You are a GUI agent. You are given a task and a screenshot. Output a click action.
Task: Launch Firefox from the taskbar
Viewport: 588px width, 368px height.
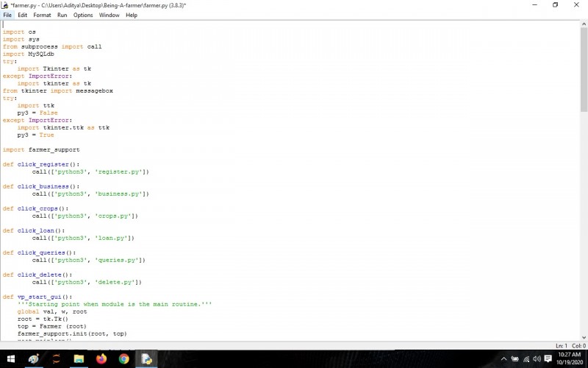pyautogui.click(x=101, y=359)
